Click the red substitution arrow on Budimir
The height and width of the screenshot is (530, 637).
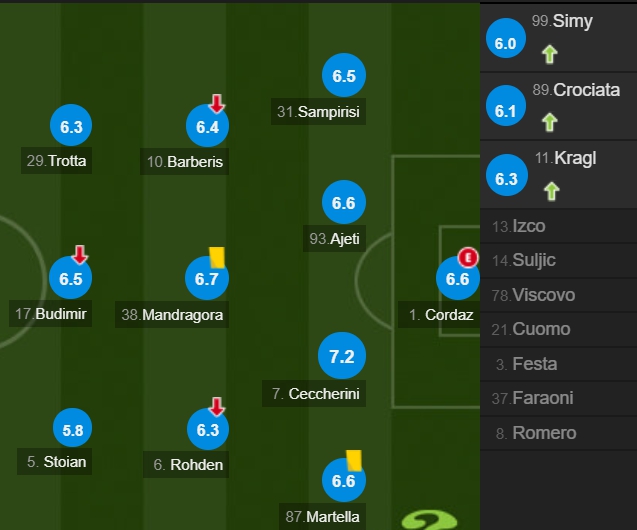pyautogui.click(x=80, y=254)
